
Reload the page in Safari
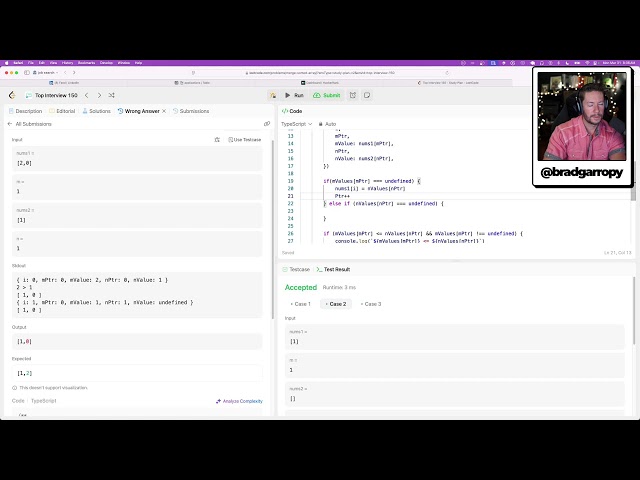[x=447, y=73]
